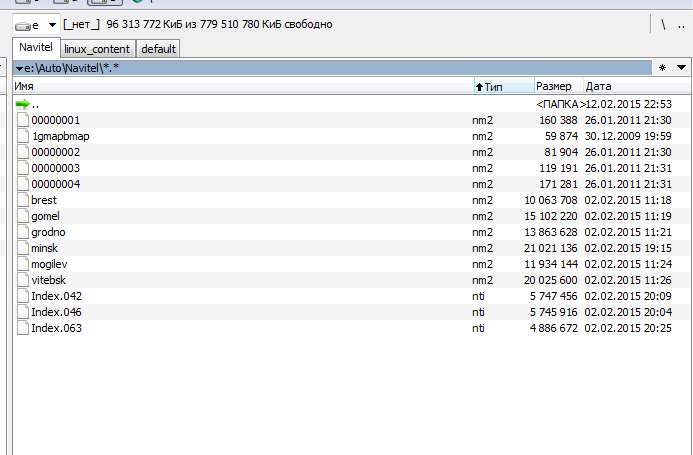The width and height of the screenshot is (693, 455).
Task: Click the free space text 96 313 772 КиБ
Action: click(144, 24)
